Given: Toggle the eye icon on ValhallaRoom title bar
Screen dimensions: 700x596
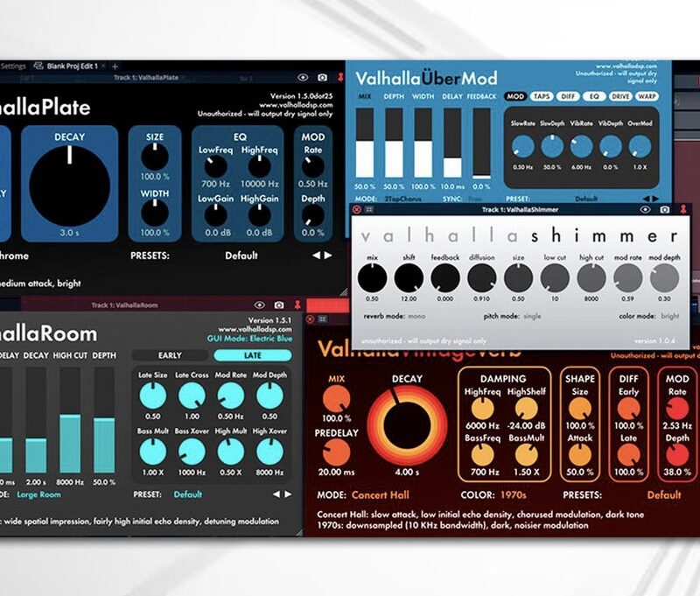Looking at the screenshot, I should pos(259,305).
